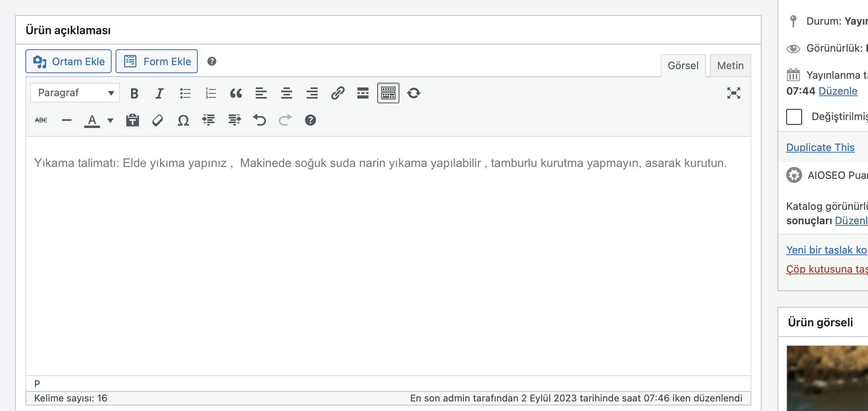Click the Durum pin icon
Viewport: 868px width, 411px height.
(x=793, y=21)
